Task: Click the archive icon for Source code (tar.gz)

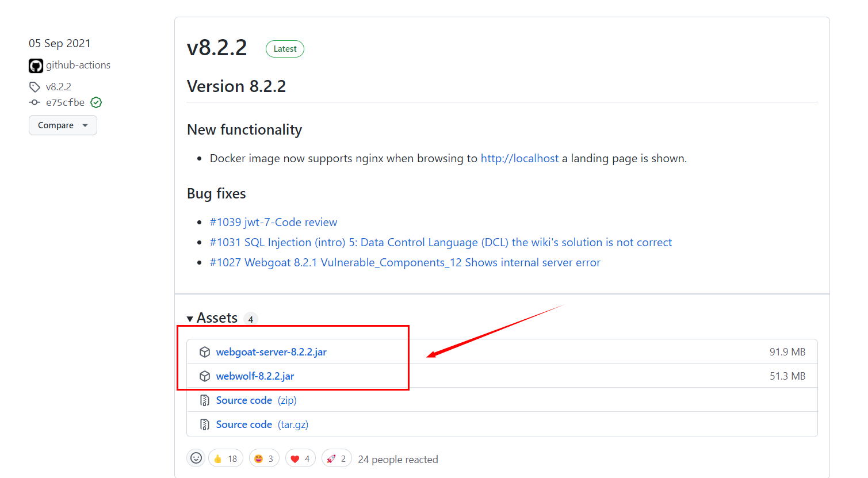Action: (204, 425)
